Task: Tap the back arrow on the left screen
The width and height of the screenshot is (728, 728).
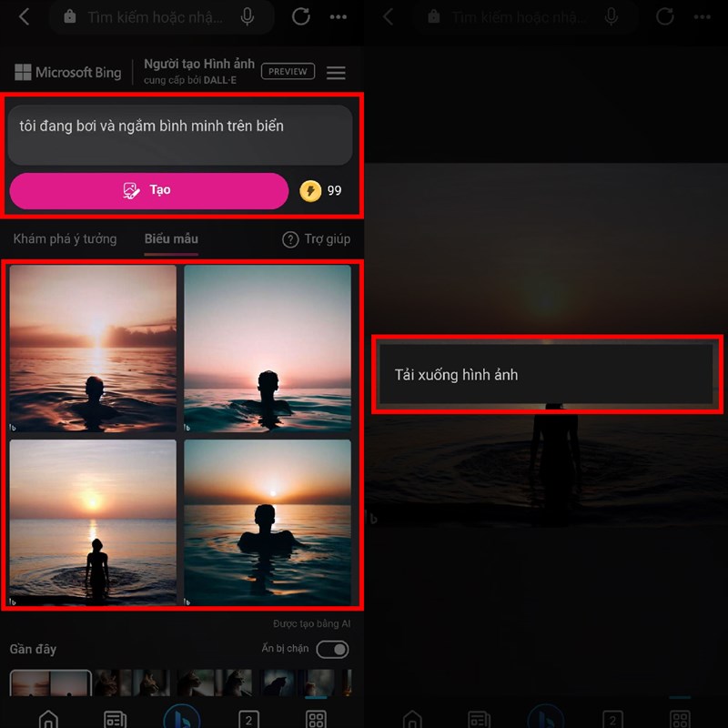Action: pyautogui.click(x=24, y=17)
